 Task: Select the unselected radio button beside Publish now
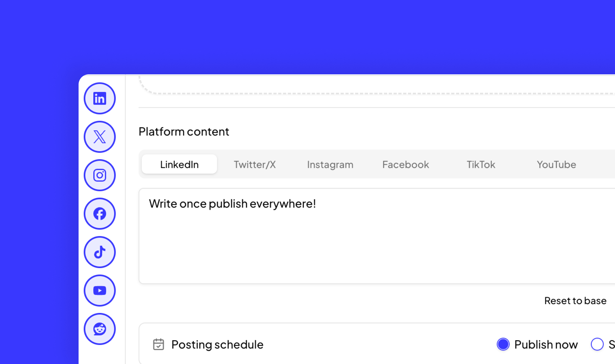pyautogui.click(x=597, y=344)
